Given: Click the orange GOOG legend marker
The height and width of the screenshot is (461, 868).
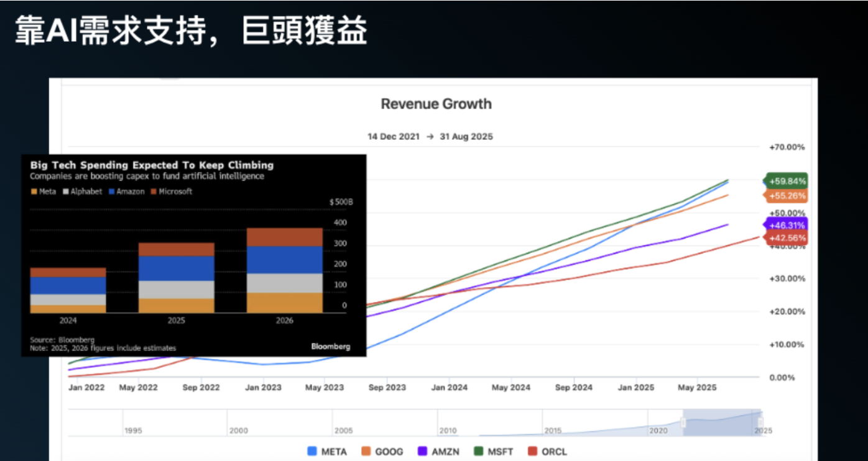Looking at the screenshot, I should (x=365, y=450).
